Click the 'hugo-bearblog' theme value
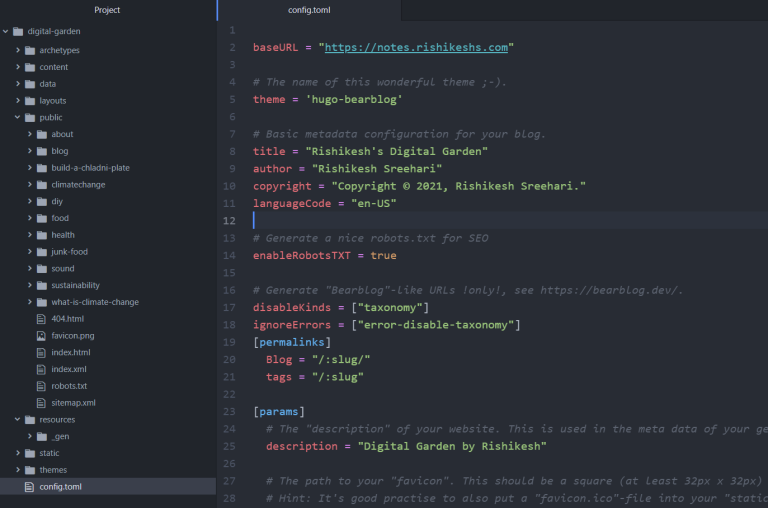Viewport: 768px width, 508px height. tap(354, 99)
